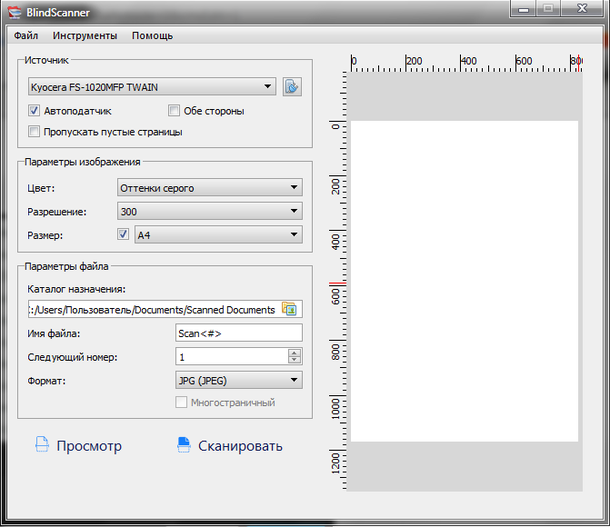Expand the A4 paper size dropdown

pyautogui.click(x=218, y=235)
